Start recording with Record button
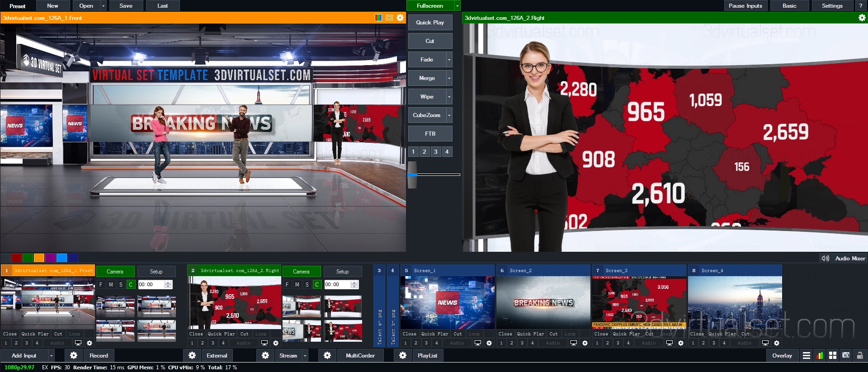 99,356
